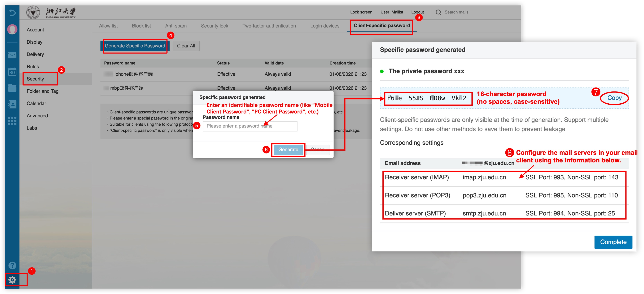Image resolution: width=644 pixels, height=294 pixels.
Task: Open Folder and Tag settings
Action: coord(43,91)
